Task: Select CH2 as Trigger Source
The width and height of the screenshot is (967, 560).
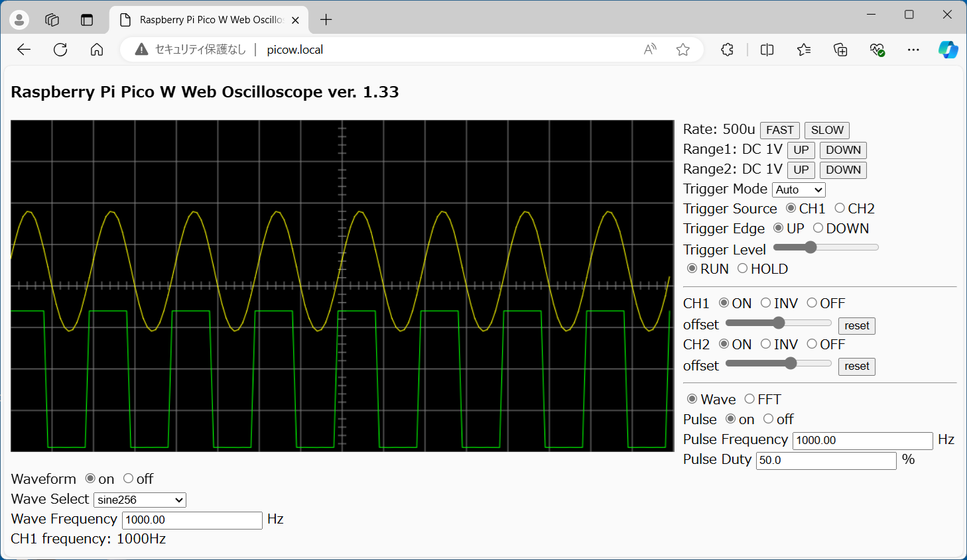Action: coord(840,208)
